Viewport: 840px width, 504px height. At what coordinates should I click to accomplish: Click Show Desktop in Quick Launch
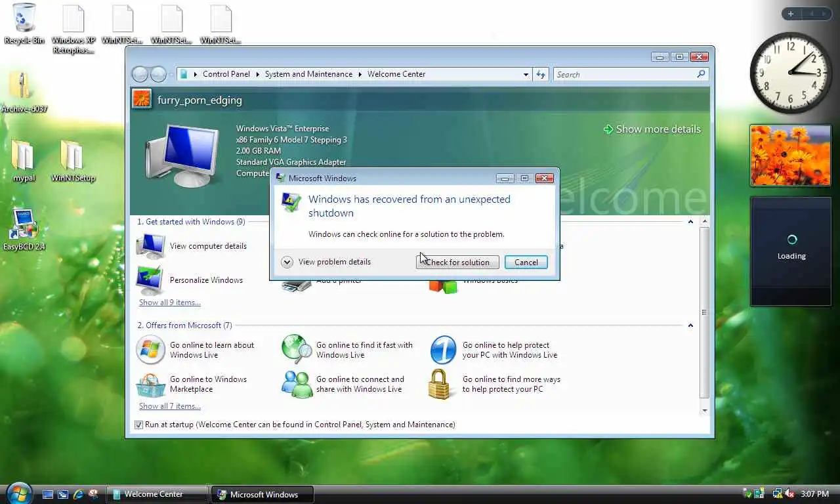[48, 494]
